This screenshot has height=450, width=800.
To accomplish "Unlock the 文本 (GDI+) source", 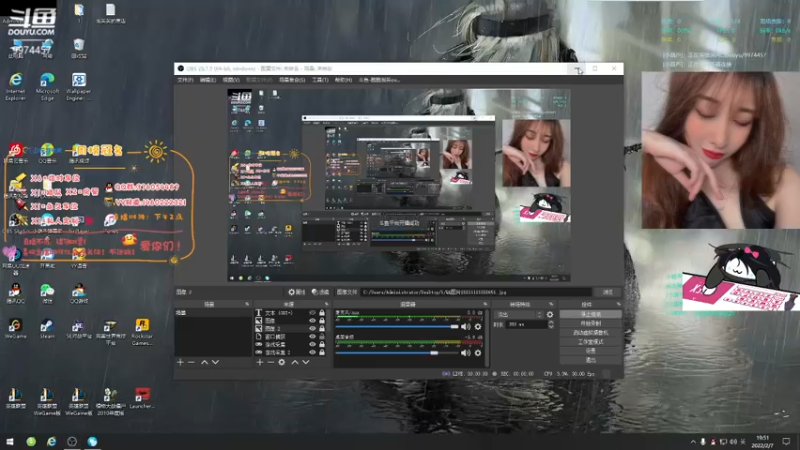I will coord(322,313).
